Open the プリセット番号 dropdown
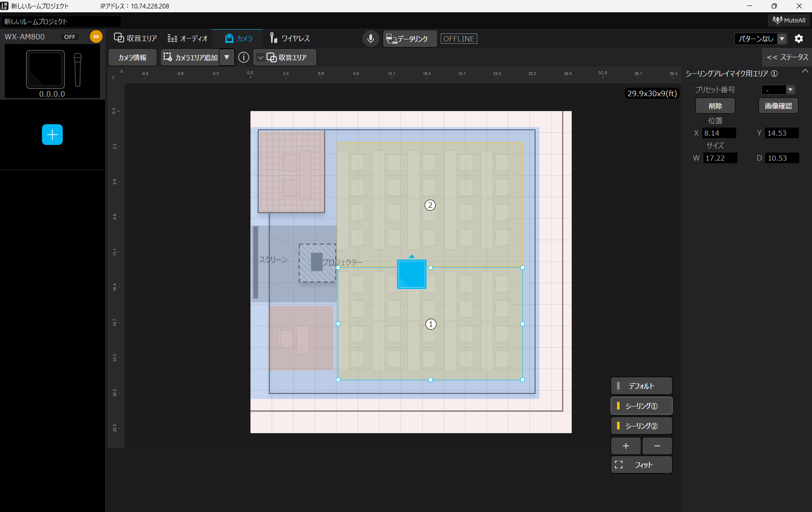Image resolution: width=812 pixels, height=512 pixels. tap(778, 90)
